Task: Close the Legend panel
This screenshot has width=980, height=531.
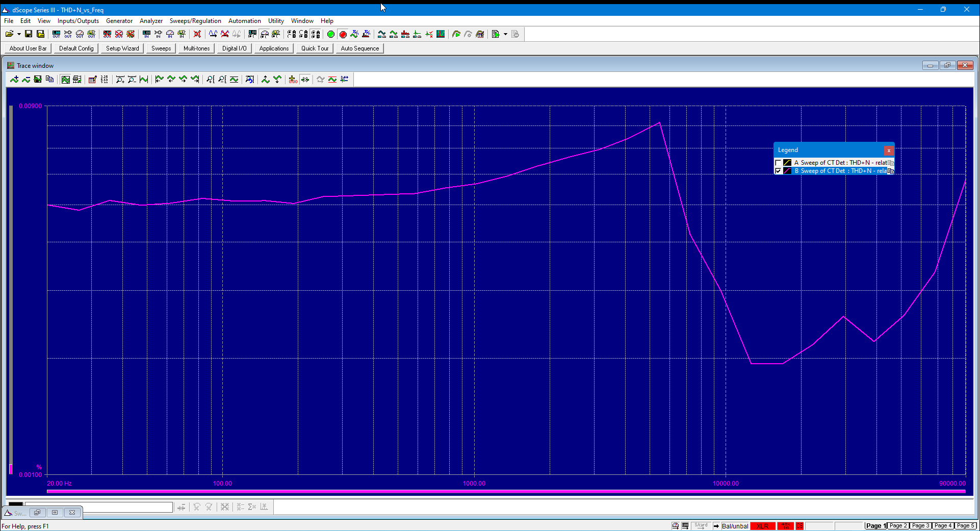Action: 889,150
